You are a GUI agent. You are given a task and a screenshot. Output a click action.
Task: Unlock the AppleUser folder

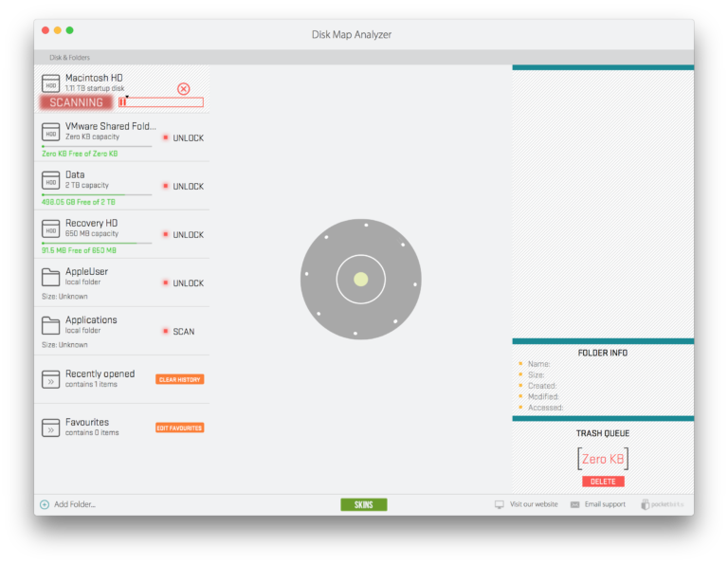(x=188, y=283)
